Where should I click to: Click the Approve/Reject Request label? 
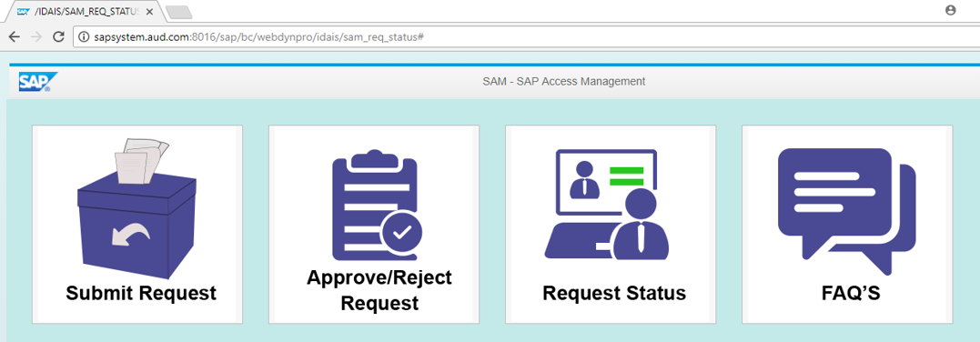pos(379,290)
